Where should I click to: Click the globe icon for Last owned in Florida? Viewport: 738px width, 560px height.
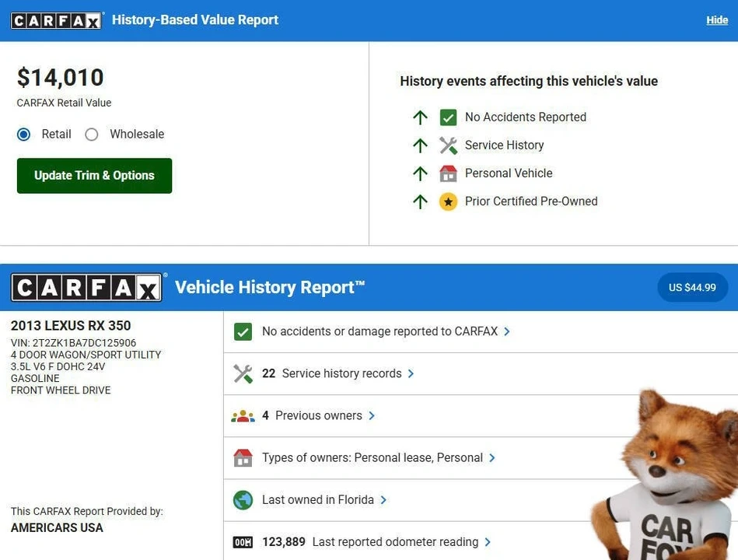pos(243,500)
